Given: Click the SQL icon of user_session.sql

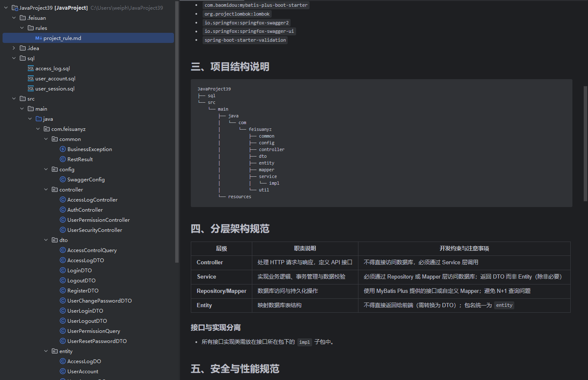Looking at the screenshot, I should pos(31,89).
